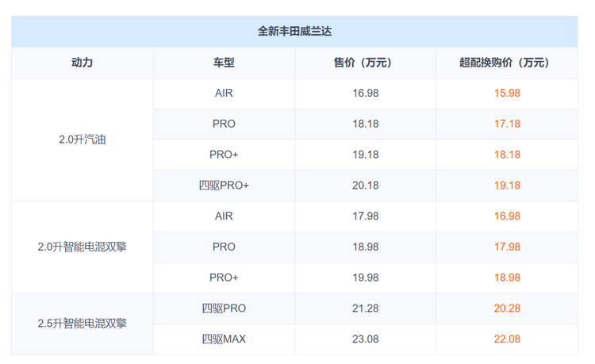Screen dimensions: 595x364
Task: Click the 四驱PRO model under 2.5升 hybrid
Action: point(224,308)
